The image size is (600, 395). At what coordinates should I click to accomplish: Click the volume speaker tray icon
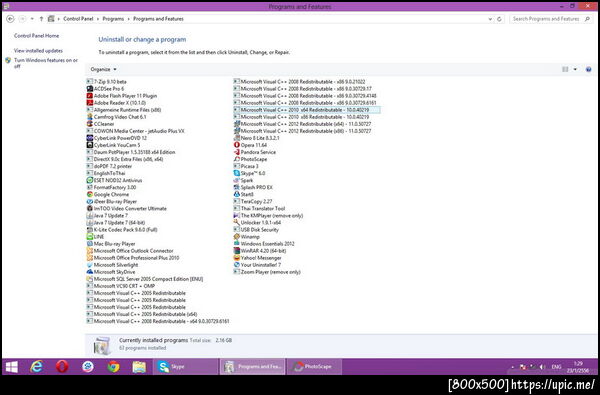(542, 367)
